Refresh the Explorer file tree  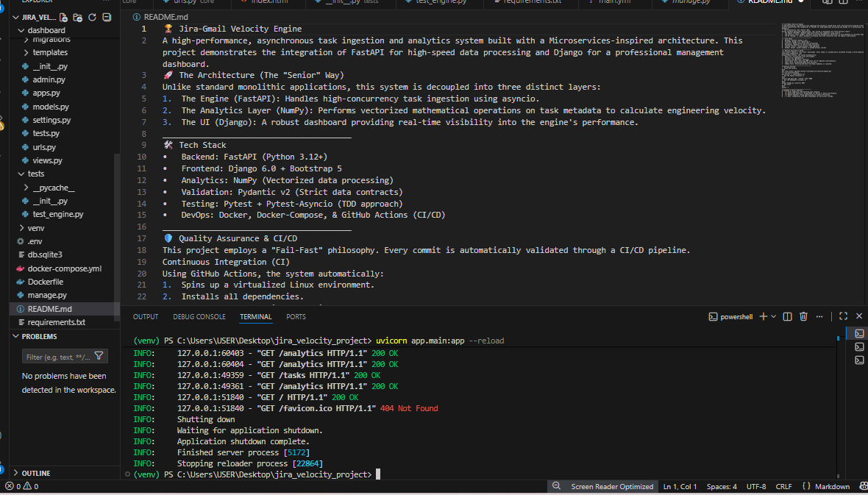click(92, 17)
